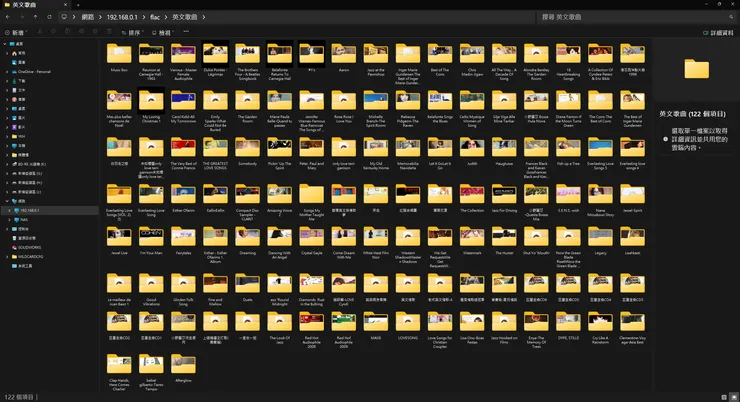The width and height of the screenshot is (740, 402).
Task: Select the Come Dream With Me folder
Action: pyautogui.click(x=344, y=243)
